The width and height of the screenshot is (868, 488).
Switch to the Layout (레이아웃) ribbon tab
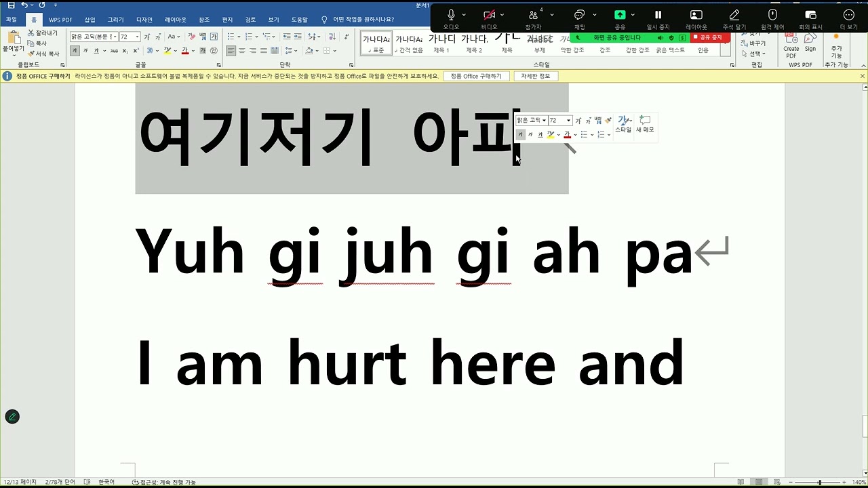[x=176, y=20]
